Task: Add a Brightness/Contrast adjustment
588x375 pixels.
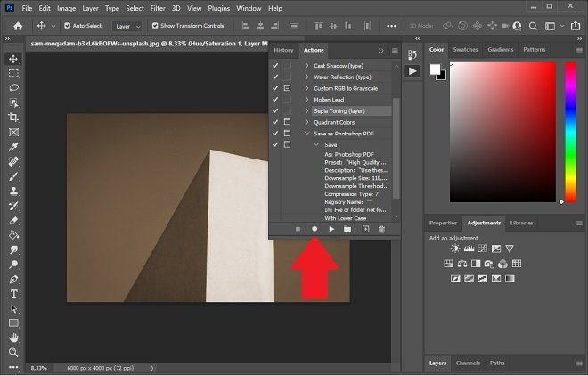Action: point(455,249)
